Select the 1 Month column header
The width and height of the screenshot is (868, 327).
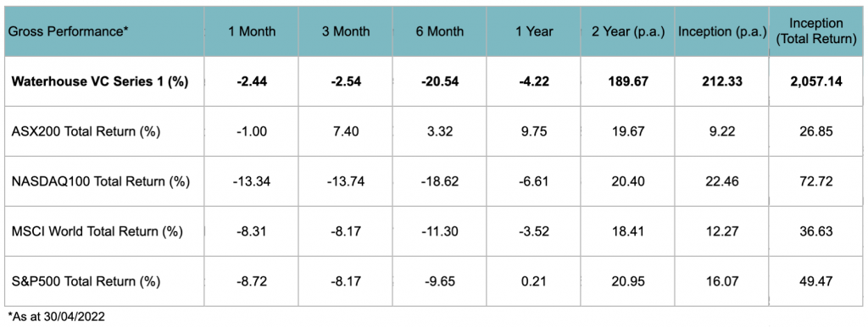[x=252, y=31]
